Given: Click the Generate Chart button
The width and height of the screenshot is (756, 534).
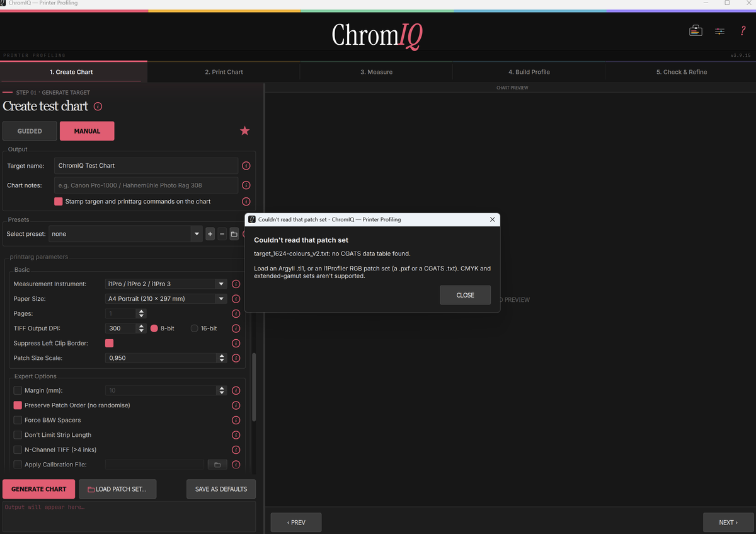Looking at the screenshot, I should point(38,489).
